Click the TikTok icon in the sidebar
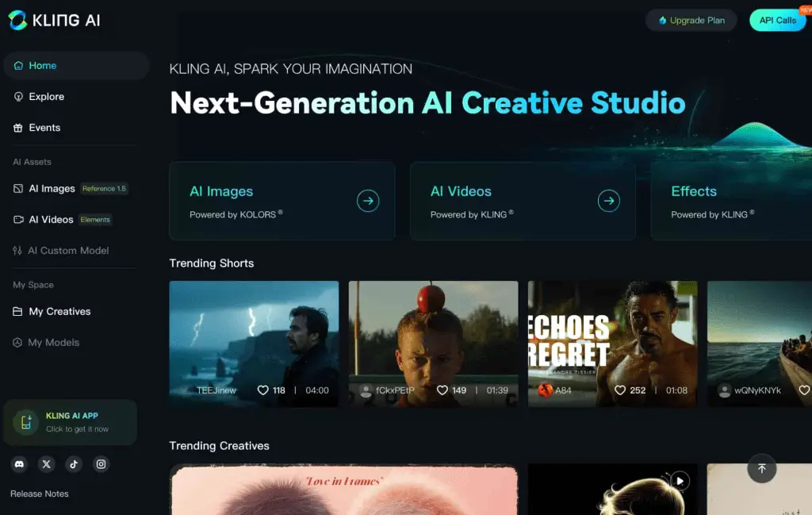 tap(74, 464)
